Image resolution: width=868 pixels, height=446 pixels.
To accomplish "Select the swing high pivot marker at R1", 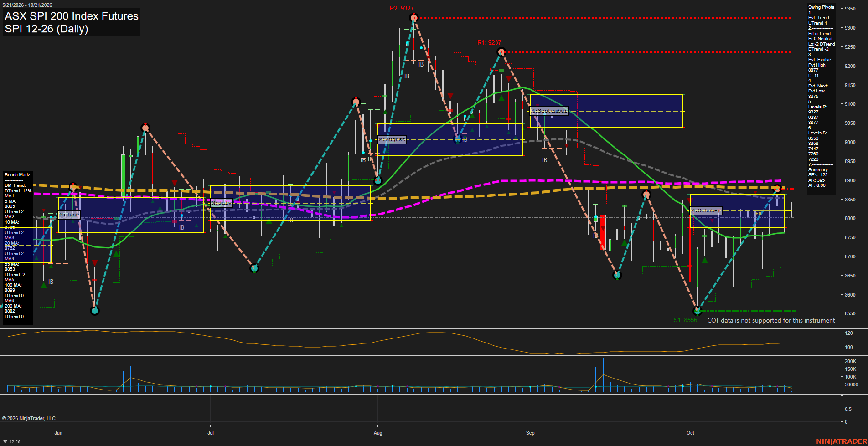I will (501, 52).
